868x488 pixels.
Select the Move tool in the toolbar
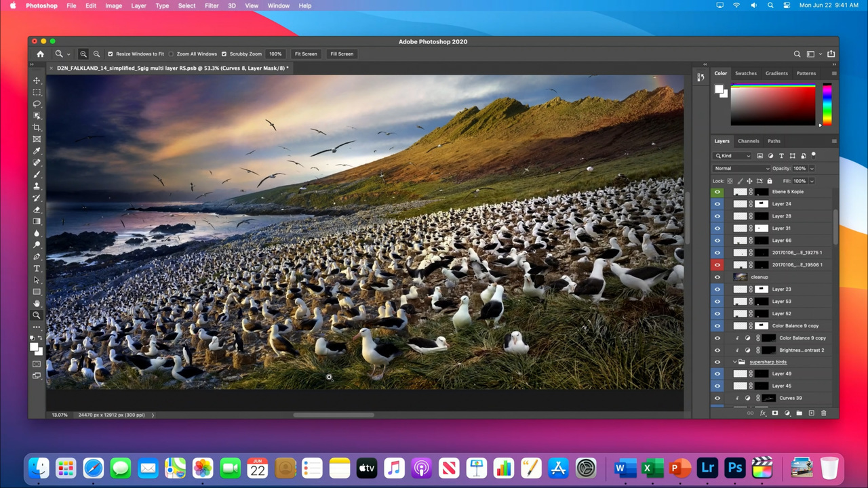pyautogui.click(x=37, y=81)
